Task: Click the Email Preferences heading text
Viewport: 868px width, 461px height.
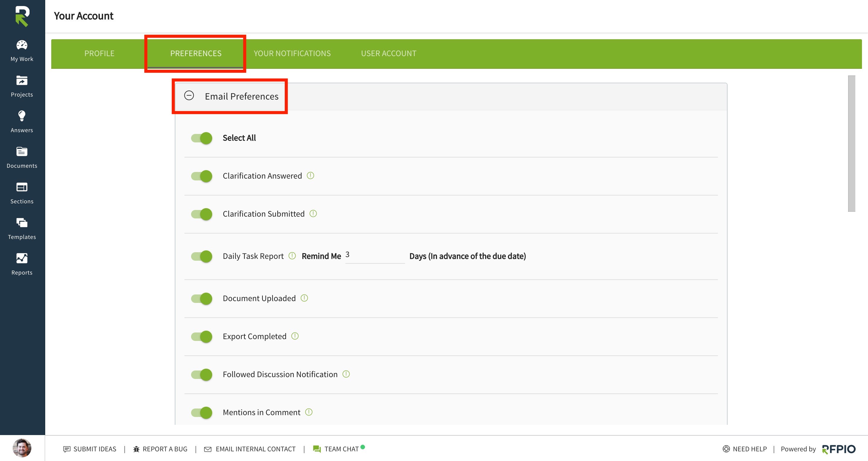Action: [x=242, y=97]
